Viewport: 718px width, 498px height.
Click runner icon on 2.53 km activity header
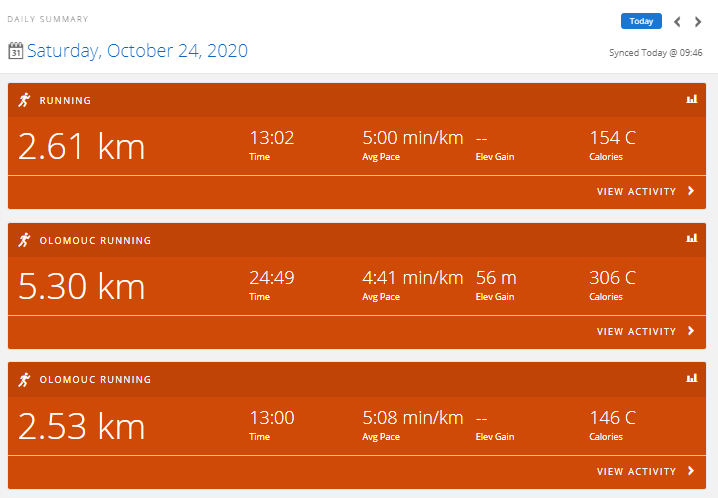point(24,379)
